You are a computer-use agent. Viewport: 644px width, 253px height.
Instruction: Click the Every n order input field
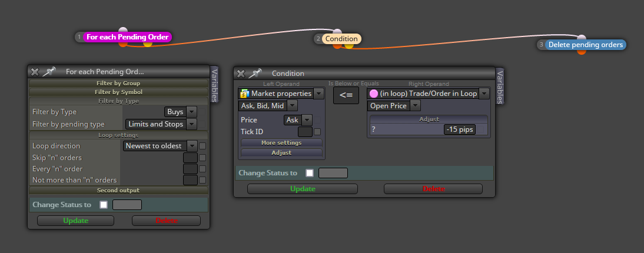point(191,169)
